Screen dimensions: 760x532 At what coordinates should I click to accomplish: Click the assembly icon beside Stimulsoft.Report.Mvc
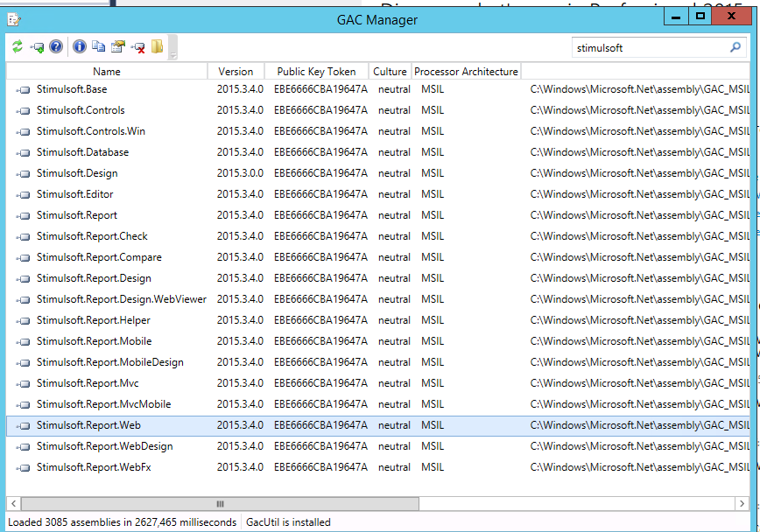coord(24,384)
